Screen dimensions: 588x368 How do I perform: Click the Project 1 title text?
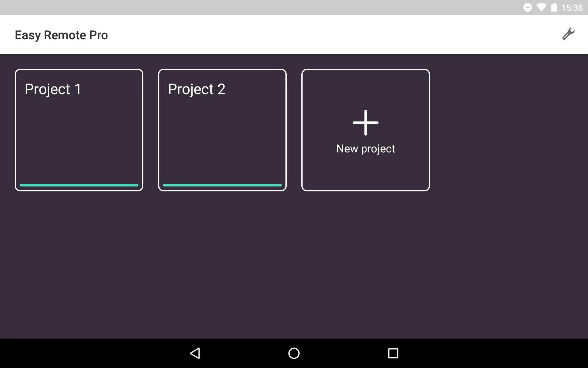coord(53,89)
